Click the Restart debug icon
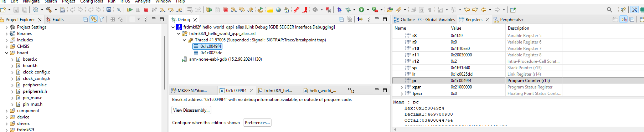Screen dimensions: 644x132 point(261,10)
